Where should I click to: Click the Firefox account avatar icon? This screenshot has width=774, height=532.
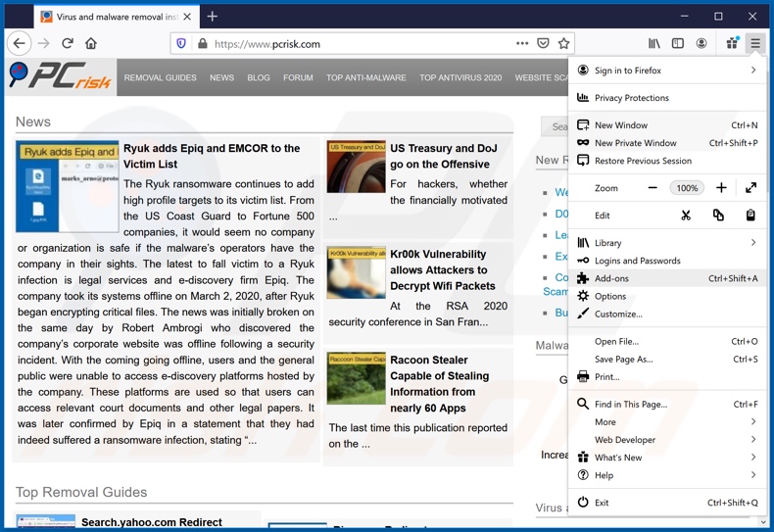pos(701,44)
